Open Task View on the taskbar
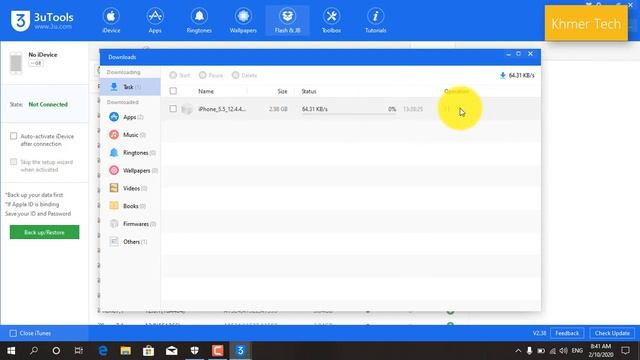The image size is (640, 360). coord(79,351)
